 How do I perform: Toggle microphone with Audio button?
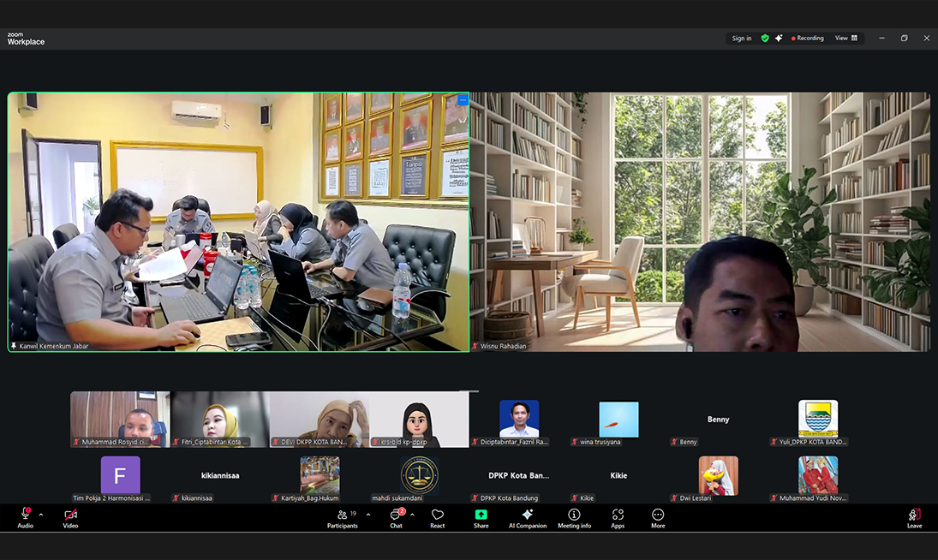pyautogui.click(x=26, y=517)
